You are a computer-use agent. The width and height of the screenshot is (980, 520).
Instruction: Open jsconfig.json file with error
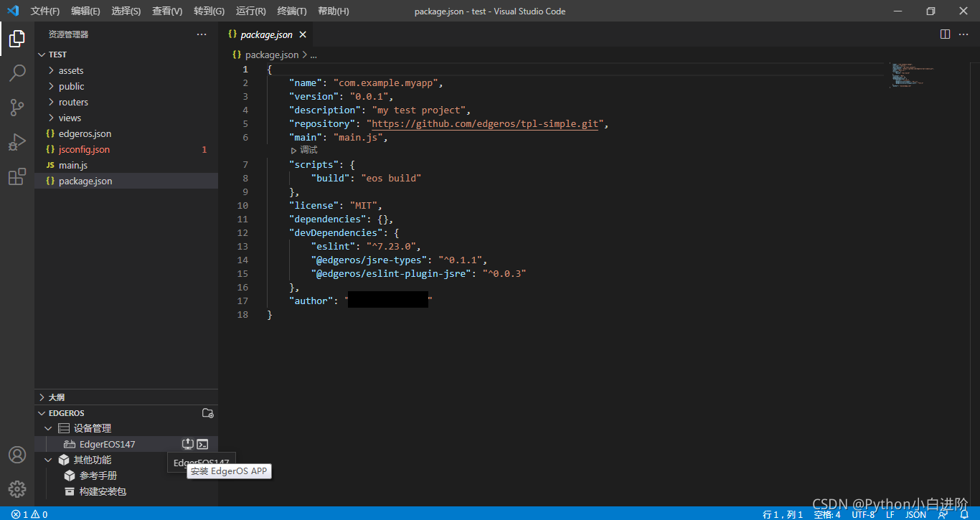pos(126,149)
